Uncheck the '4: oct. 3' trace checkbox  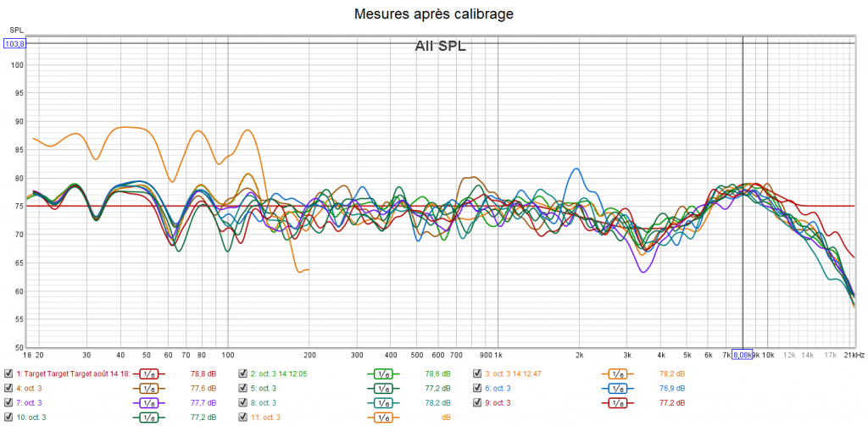click(x=8, y=388)
